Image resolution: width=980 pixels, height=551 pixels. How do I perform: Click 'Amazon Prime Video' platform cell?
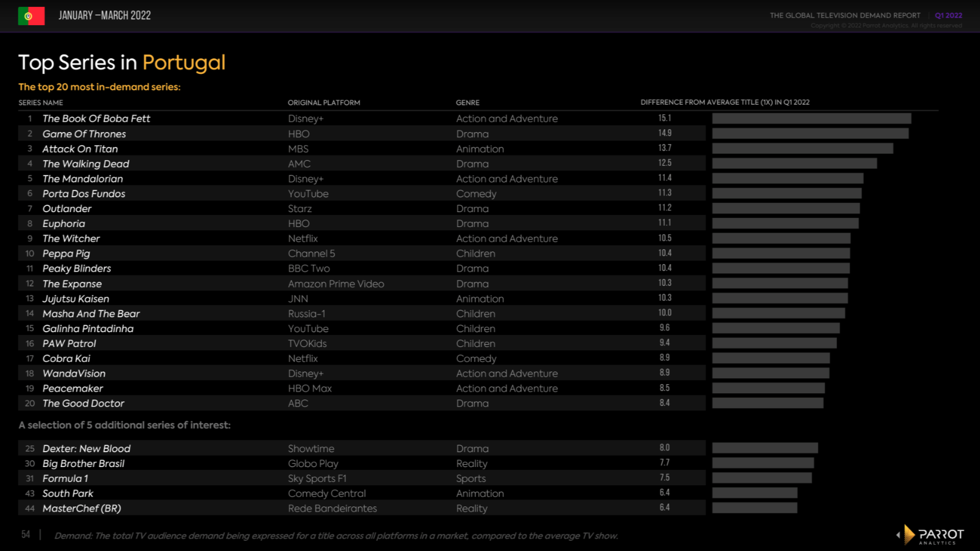click(x=336, y=284)
